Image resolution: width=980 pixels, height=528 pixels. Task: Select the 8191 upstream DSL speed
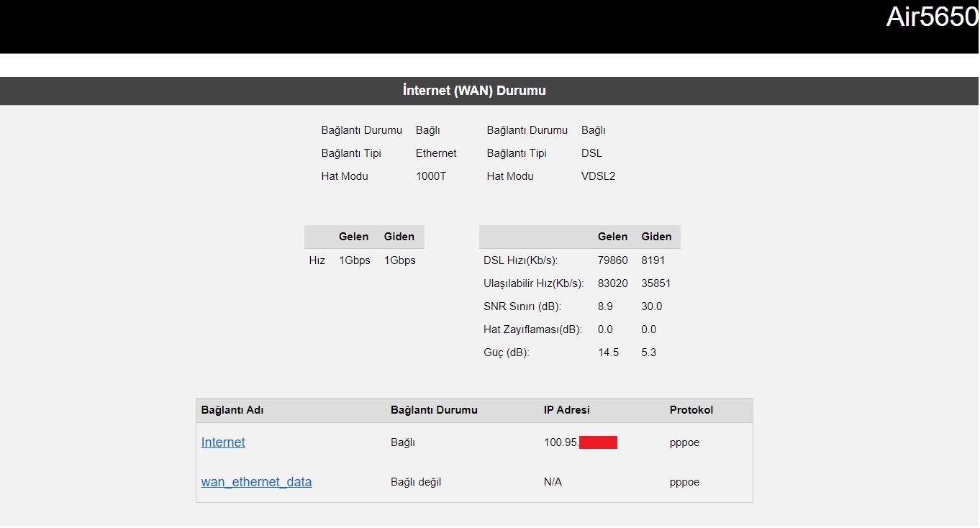coord(653,260)
